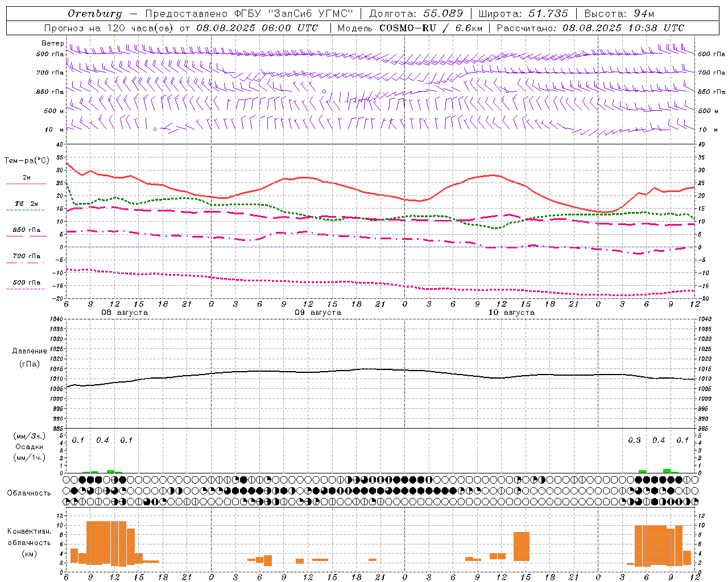Click the "0.3" three-hour precipitation value
The height and width of the screenshot is (582, 728).
pyautogui.click(x=634, y=440)
